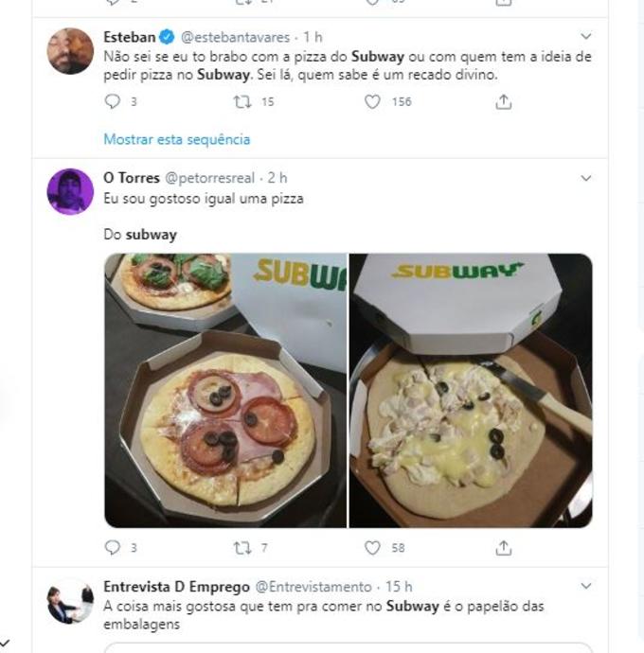The width and height of the screenshot is (644, 653).
Task: Like O Torres's tweet with 58 likes
Action: click(373, 547)
